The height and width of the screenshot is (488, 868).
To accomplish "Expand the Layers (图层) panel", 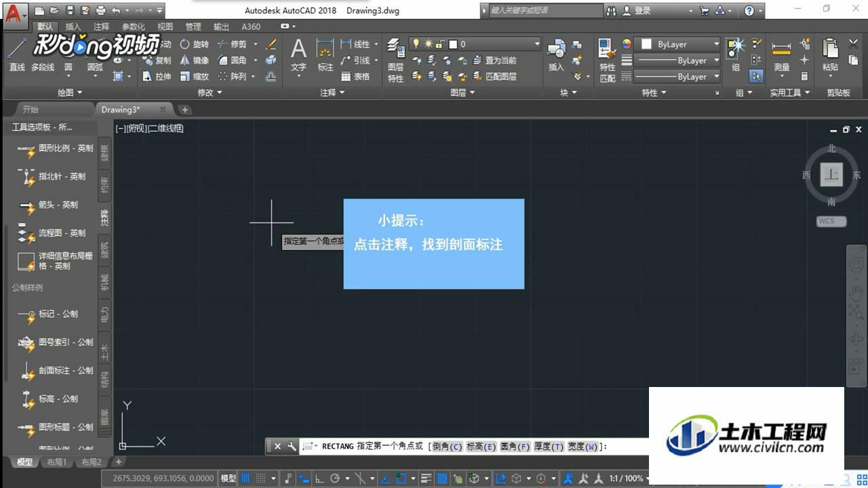I will coord(463,92).
